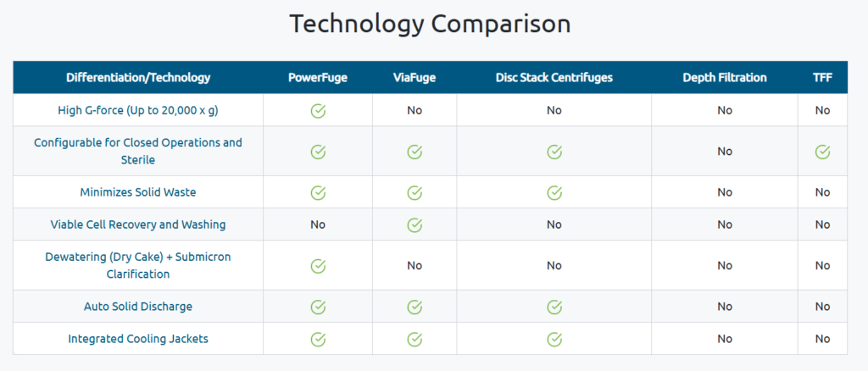Open High G-force (Up to 20,000 x g) link
The height and width of the screenshot is (371, 868).
138,111
